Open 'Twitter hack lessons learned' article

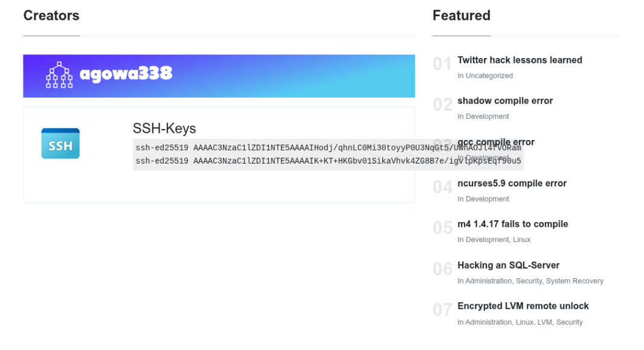click(520, 60)
